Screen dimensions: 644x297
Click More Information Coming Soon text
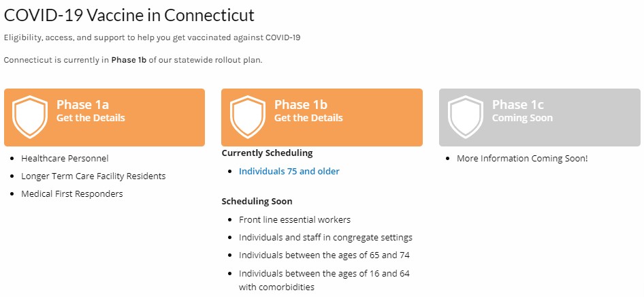click(521, 159)
